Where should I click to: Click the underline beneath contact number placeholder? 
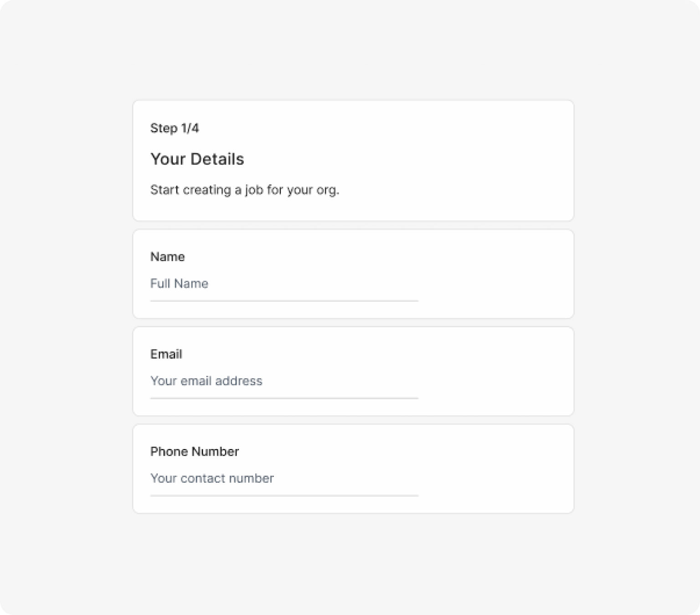[x=283, y=496]
